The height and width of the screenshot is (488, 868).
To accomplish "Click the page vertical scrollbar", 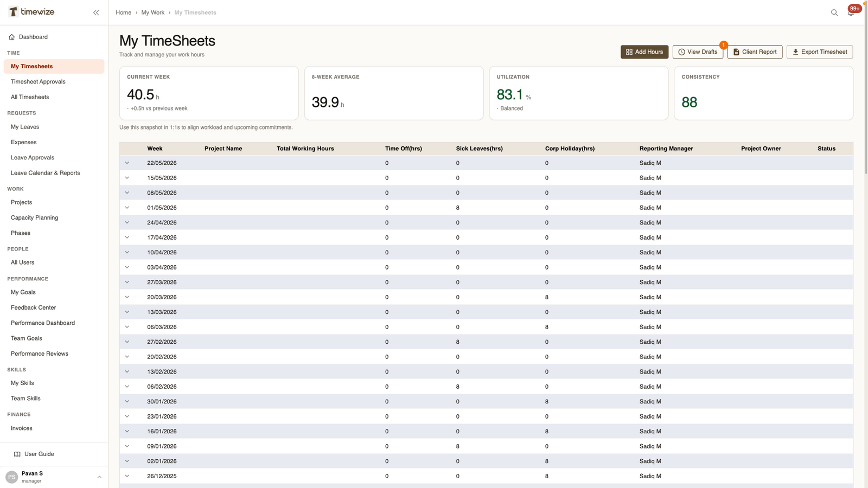I will pos(866,89).
